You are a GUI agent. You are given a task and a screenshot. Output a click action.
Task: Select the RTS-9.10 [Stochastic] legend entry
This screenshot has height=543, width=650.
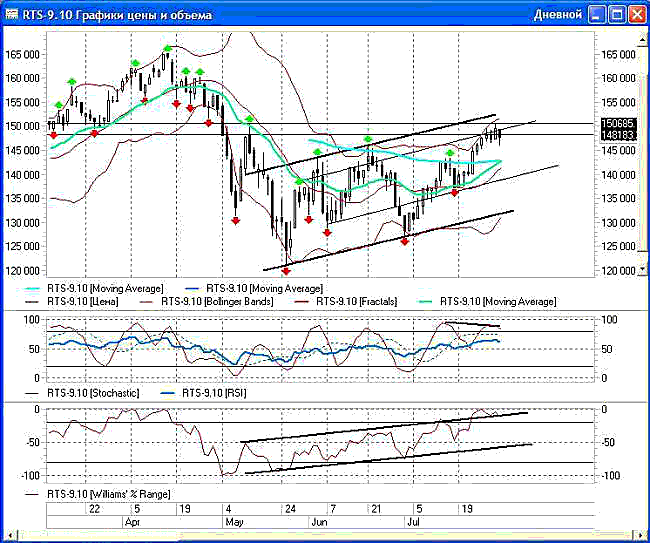coord(82,393)
